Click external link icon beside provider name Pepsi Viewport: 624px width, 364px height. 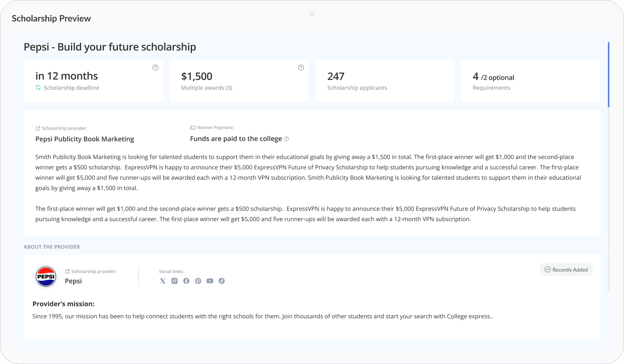point(68,272)
